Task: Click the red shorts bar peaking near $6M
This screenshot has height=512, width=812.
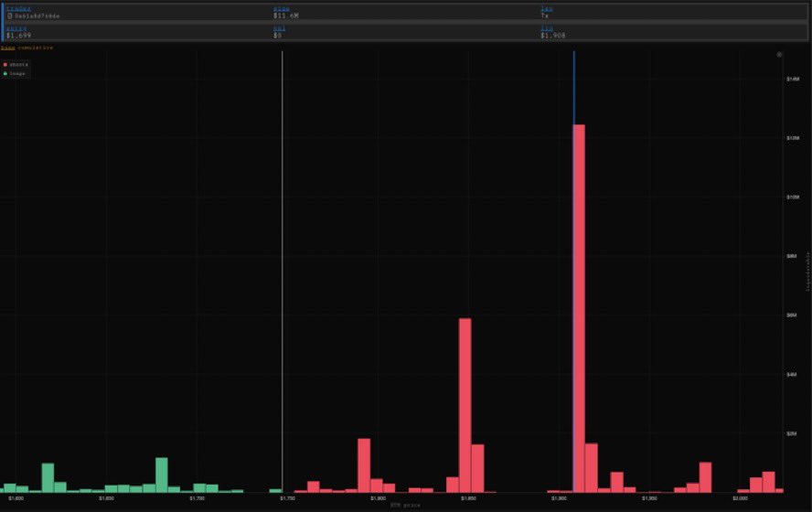Action: tap(465, 405)
